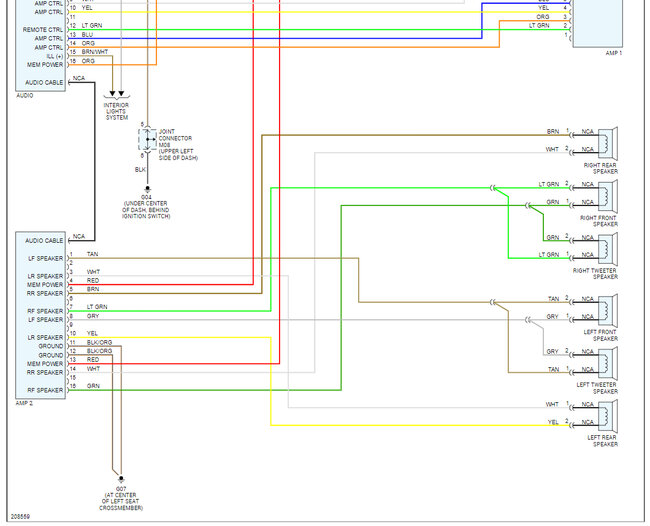Click the G04 ground point dot
This screenshot has height=526, width=650.
click(147, 188)
